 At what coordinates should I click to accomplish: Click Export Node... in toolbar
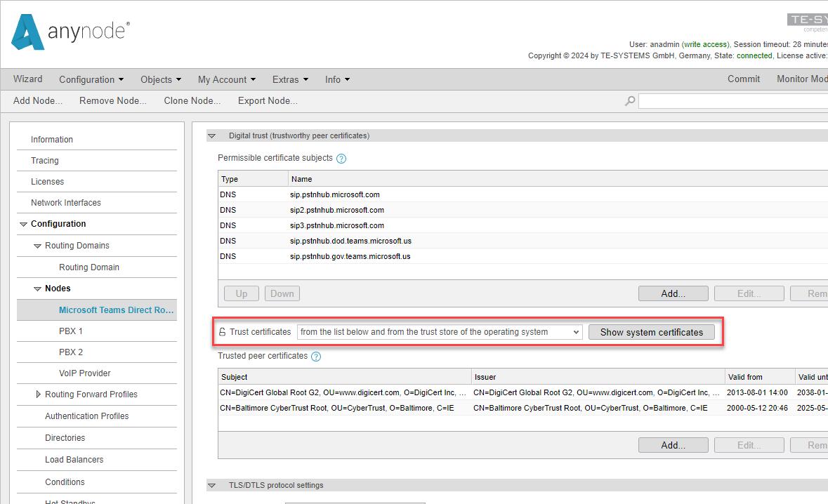(x=268, y=101)
